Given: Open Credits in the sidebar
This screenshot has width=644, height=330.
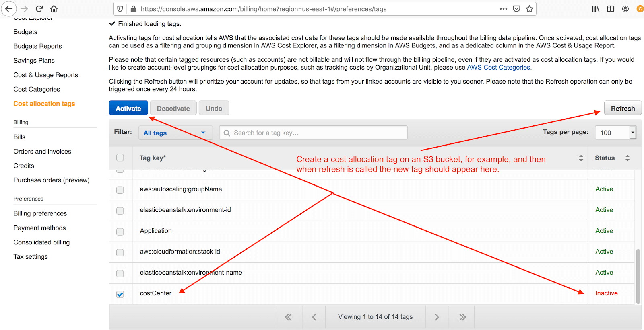Looking at the screenshot, I should pos(24,166).
